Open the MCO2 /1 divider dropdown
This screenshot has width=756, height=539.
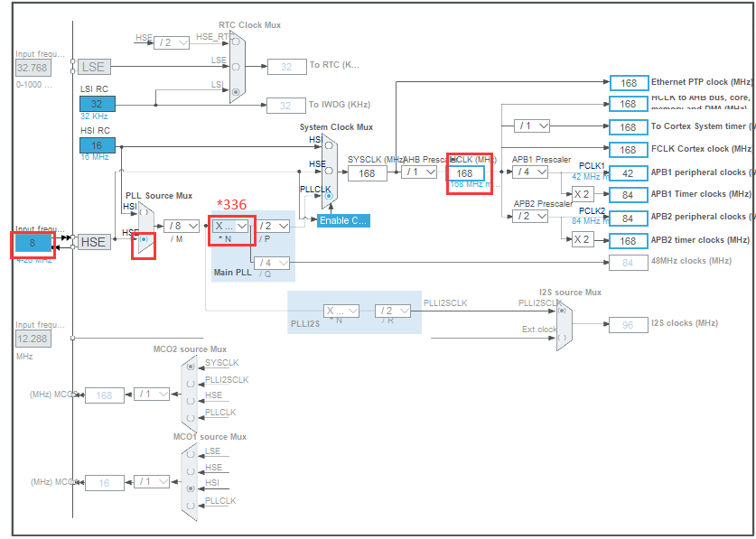point(152,394)
